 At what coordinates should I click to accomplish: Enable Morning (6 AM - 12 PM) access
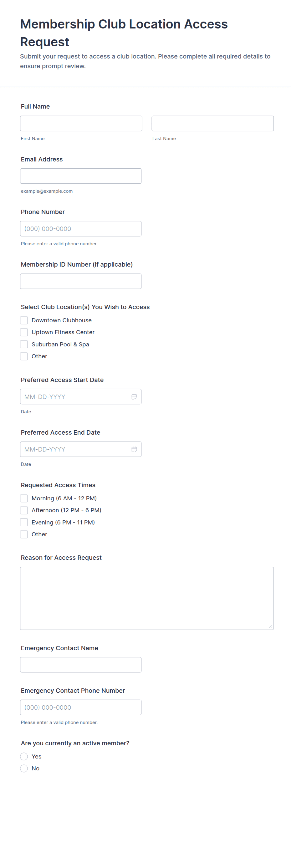(24, 498)
